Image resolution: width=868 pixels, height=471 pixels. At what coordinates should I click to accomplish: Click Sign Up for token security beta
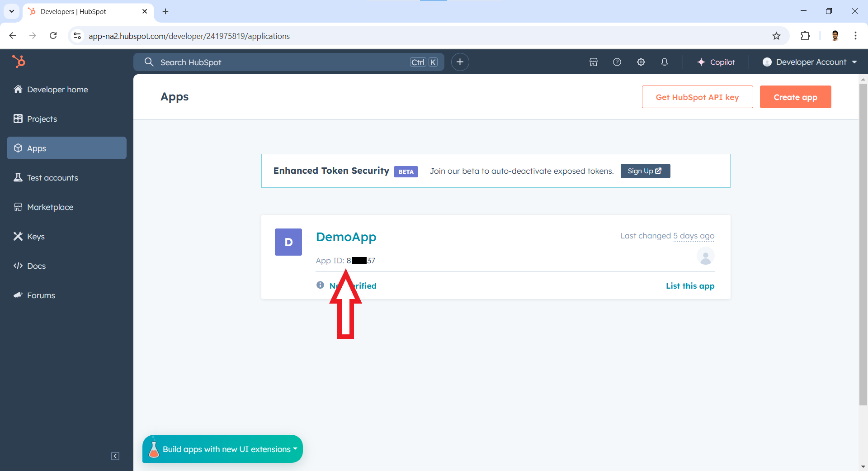click(645, 171)
